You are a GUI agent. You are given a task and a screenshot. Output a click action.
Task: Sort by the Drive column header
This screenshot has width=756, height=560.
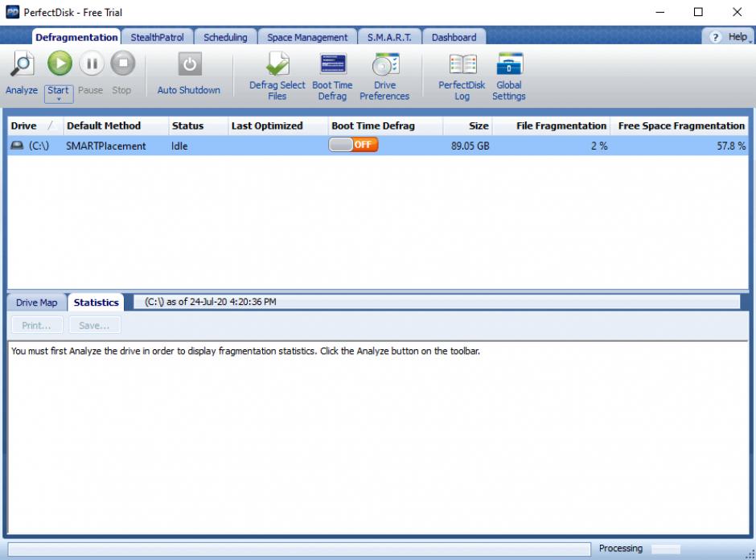35,126
